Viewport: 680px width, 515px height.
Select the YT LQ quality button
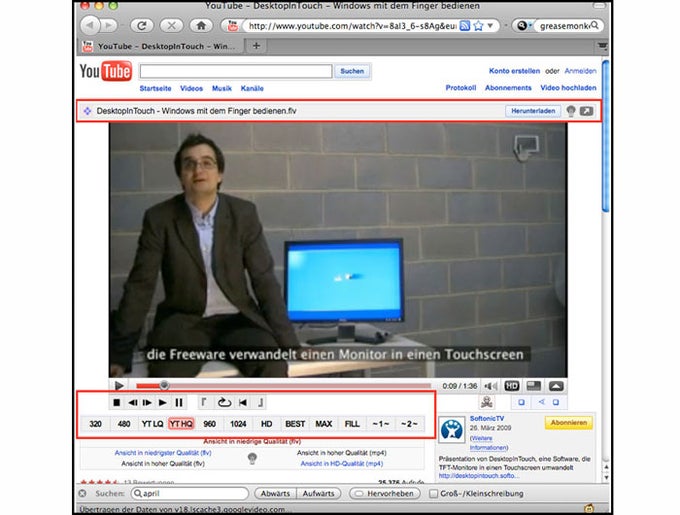click(x=152, y=424)
